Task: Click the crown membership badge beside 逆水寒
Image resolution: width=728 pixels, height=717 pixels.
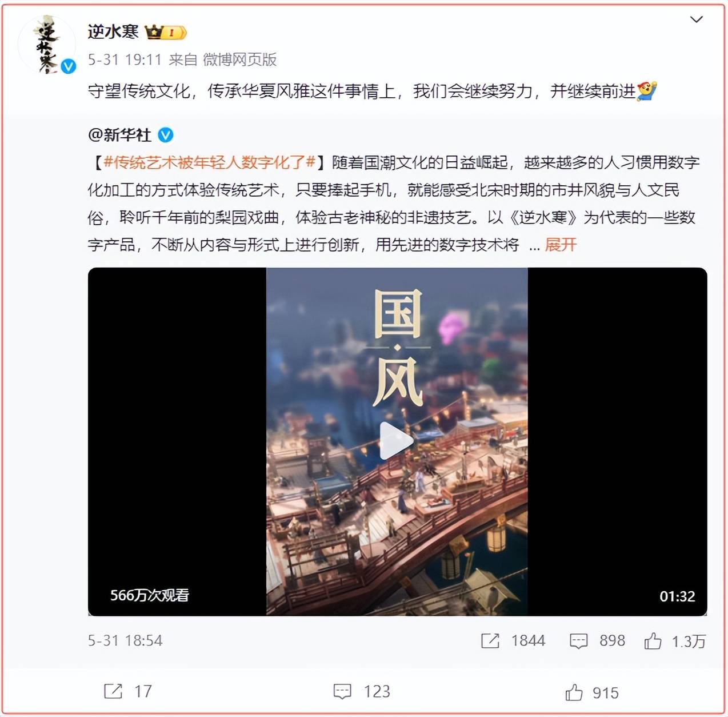Action: point(166,33)
